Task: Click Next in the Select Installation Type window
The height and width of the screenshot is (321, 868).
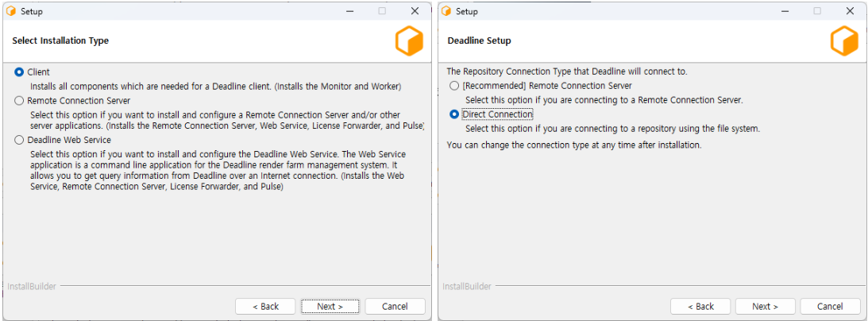Action: point(330,306)
